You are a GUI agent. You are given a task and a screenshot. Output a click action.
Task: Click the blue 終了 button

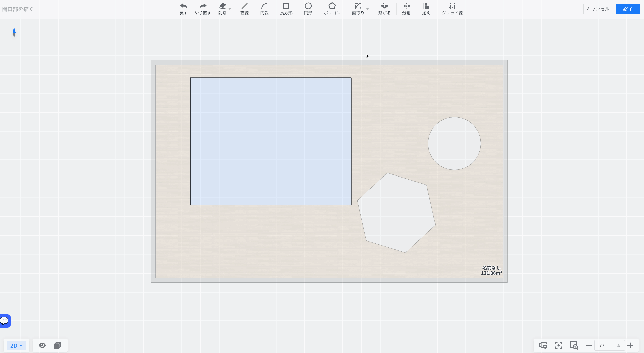628,9
